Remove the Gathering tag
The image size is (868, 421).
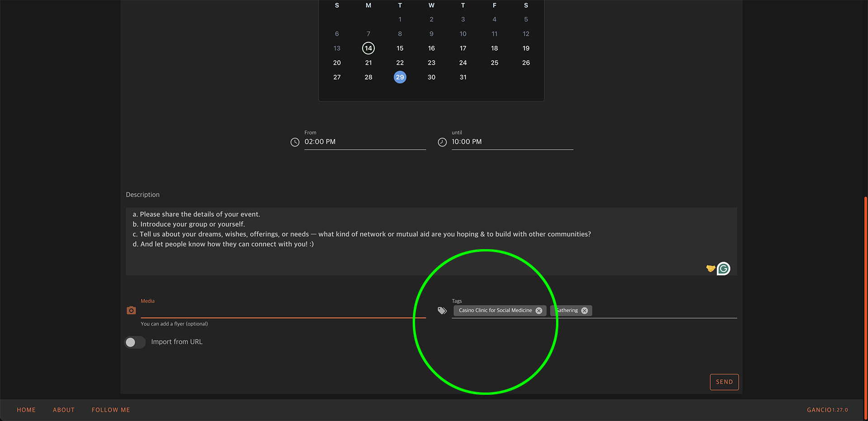[x=585, y=311]
